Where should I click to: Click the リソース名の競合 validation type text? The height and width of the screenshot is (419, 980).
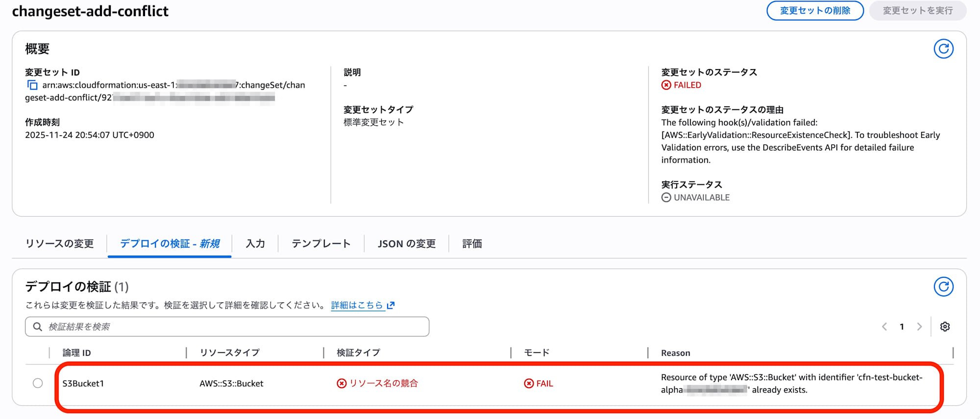coord(384,383)
